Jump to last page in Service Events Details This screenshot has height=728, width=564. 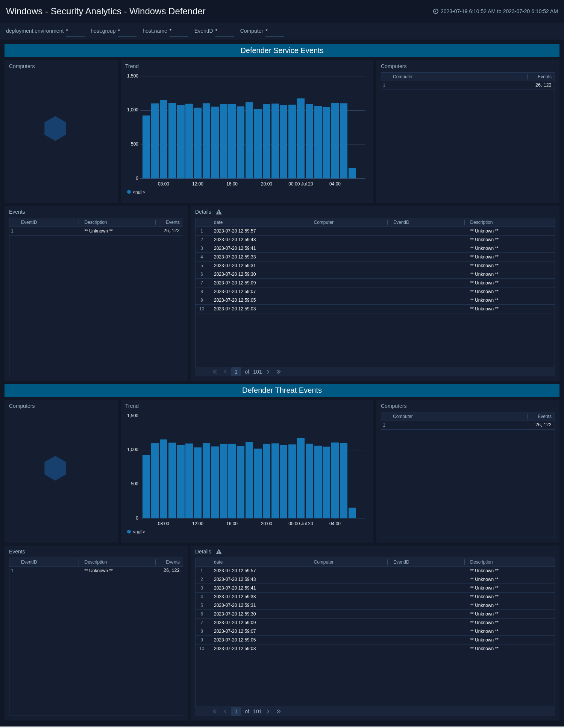[279, 372]
